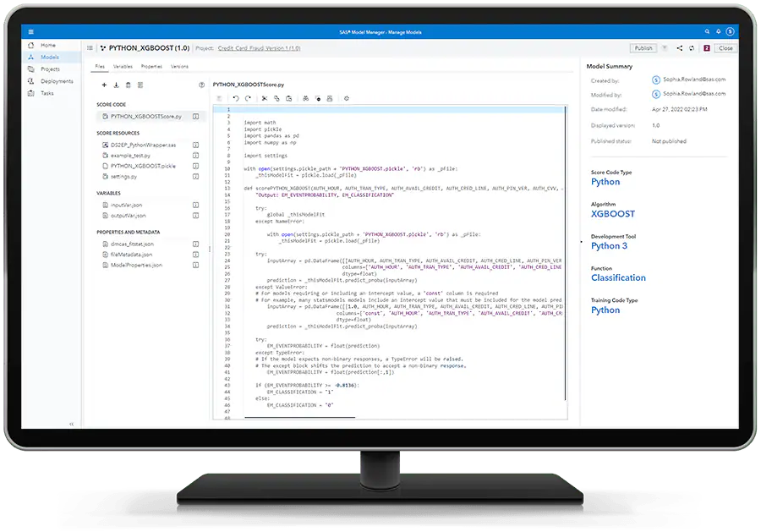Viewport: 761px width, 532px height.
Task: Click the 'import settings' code line
Action: point(266,156)
